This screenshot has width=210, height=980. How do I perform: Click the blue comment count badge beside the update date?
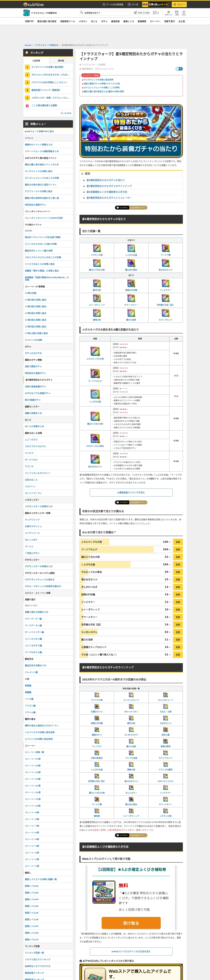pyautogui.click(x=179, y=69)
